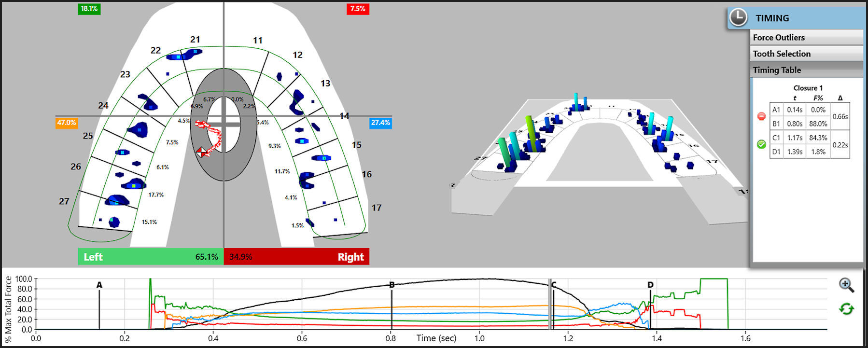868x348 pixels.
Task: Click the gray playback position bar in graph
Action: coord(549,304)
